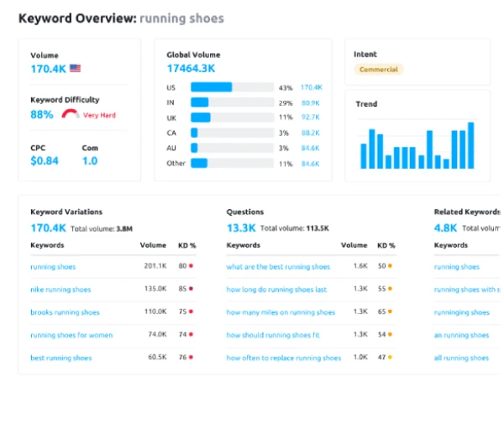Click the Keyword Difficulty gauge icon

(x=71, y=114)
